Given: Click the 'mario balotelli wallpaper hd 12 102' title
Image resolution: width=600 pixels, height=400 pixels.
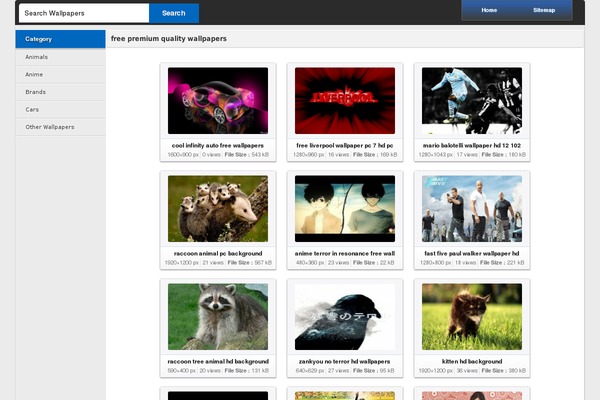Looking at the screenshot, I should coord(472,145).
